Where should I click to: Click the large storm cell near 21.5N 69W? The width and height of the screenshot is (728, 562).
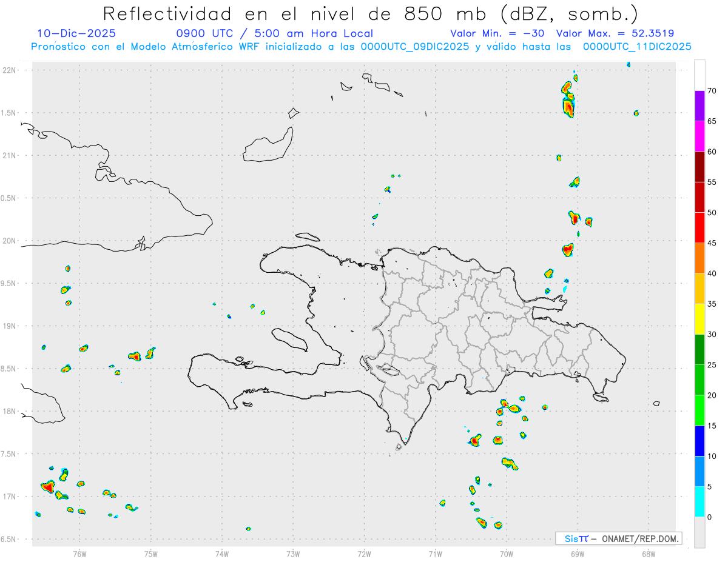pos(568,107)
